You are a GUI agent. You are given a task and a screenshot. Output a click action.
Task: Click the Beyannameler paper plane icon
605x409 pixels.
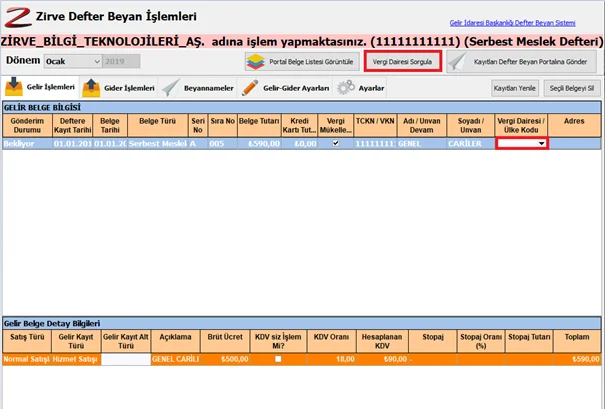[171, 88]
